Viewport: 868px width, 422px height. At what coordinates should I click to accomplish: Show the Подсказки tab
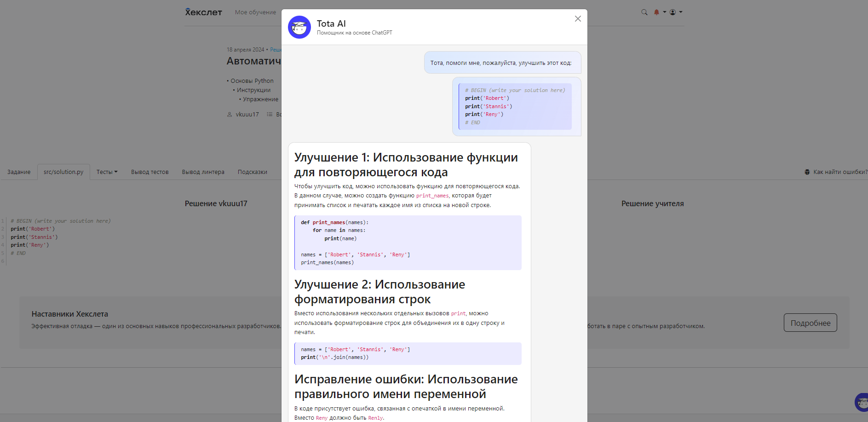click(252, 172)
